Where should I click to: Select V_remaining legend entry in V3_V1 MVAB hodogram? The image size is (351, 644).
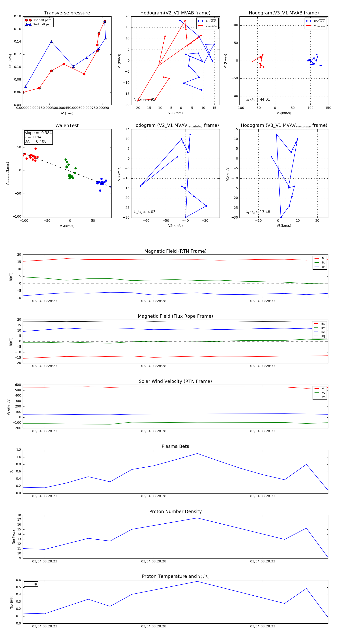[x=316, y=26]
